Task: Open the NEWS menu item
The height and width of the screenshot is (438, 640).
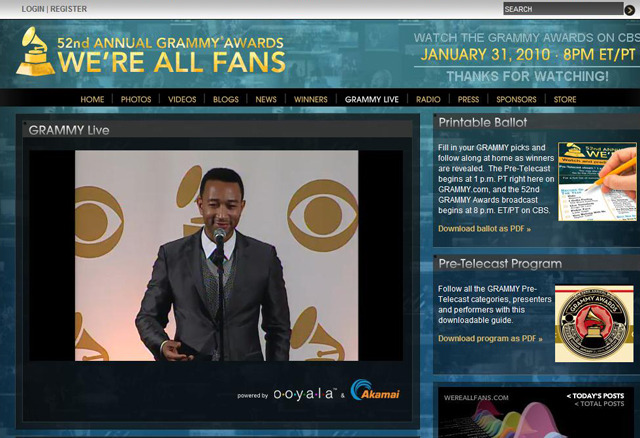Action: point(266,99)
